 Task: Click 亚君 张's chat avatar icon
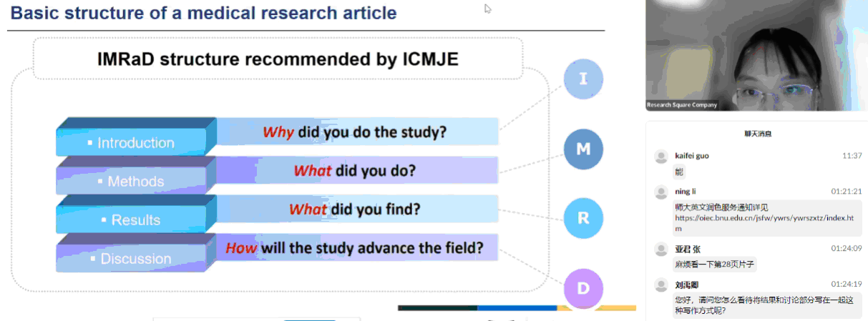coord(661,249)
